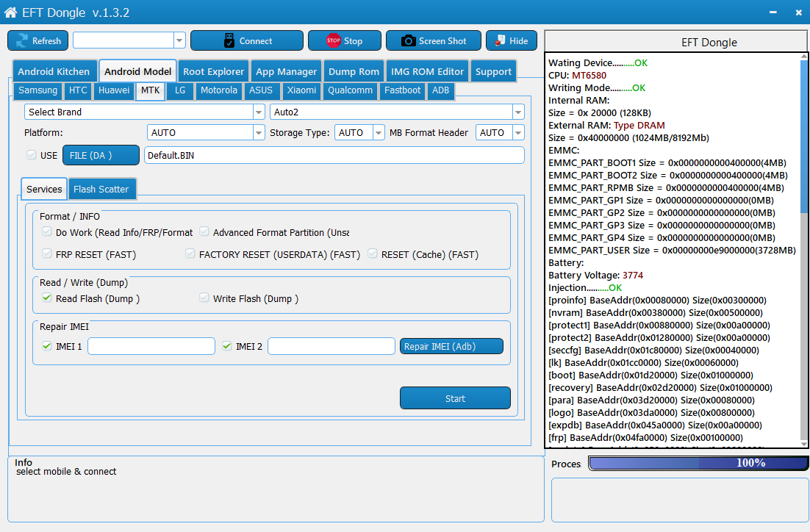Image resolution: width=810 pixels, height=532 pixels.
Task: Click the 100% progress bar
Action: click(x=697, y=463)
